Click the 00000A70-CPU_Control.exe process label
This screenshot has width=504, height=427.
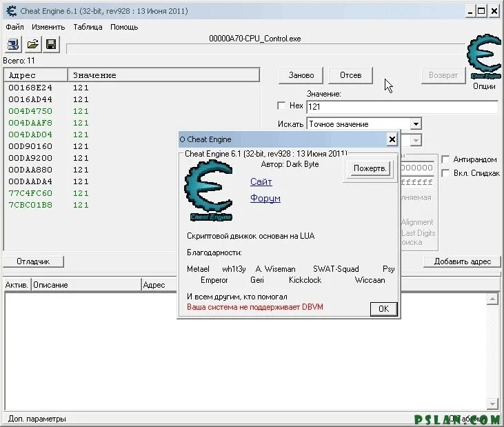coord(255,39)
